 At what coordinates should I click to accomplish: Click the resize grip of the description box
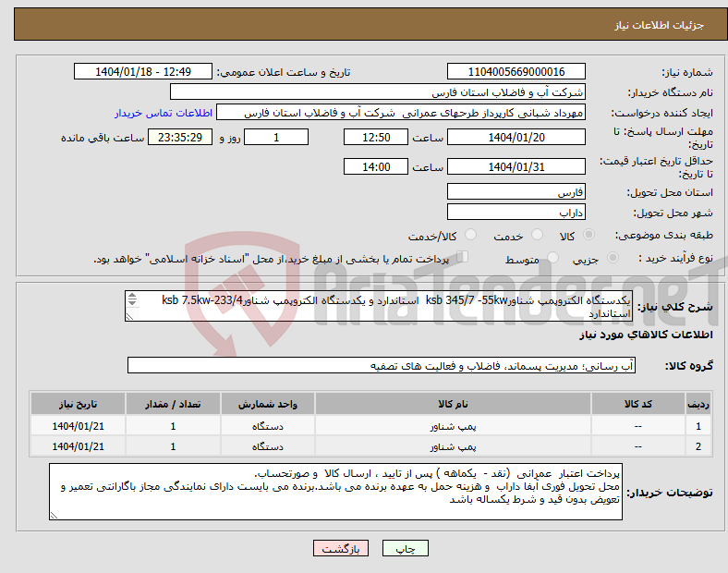click(129, 317)
